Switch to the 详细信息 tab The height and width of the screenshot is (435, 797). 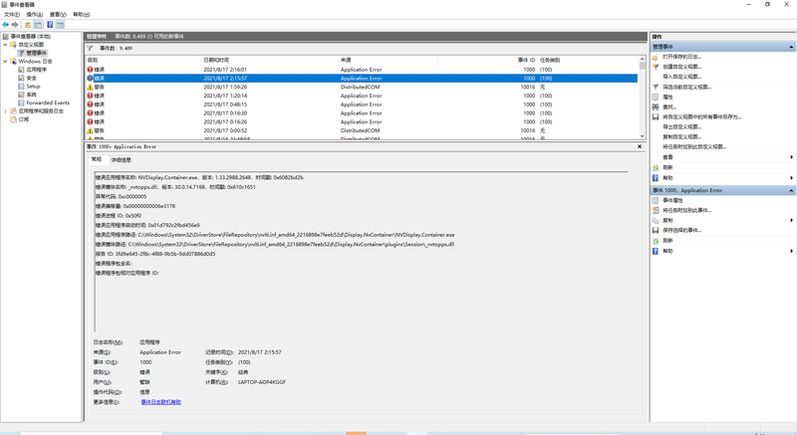click(121, 159)
